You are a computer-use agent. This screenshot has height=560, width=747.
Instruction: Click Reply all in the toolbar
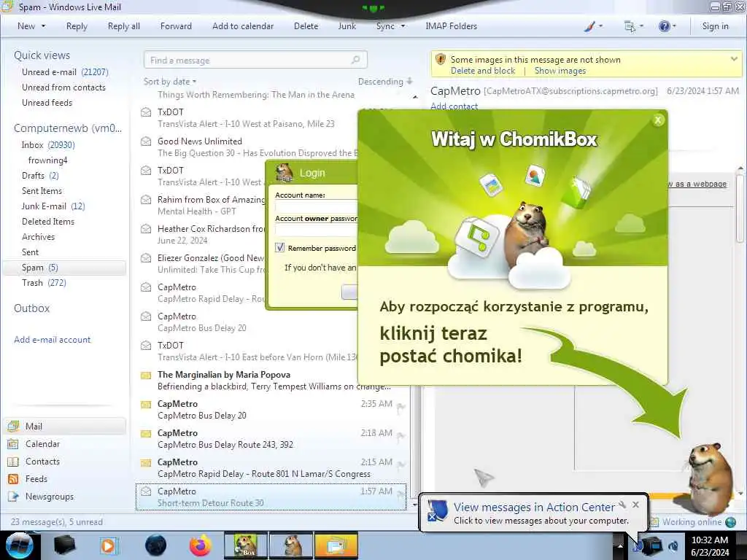coord(124,26)
